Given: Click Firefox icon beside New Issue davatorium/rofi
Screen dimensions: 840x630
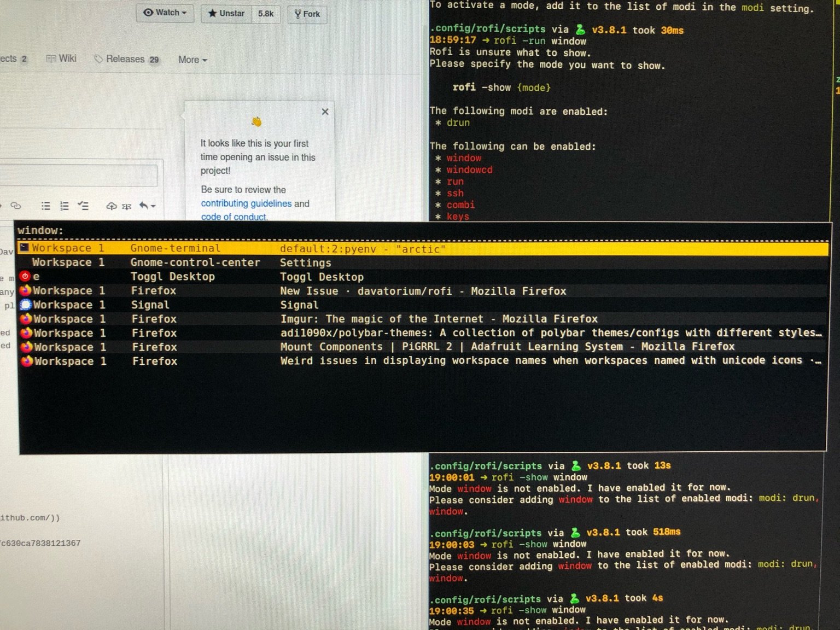Looking at the screenshot, I should [26, 290].
